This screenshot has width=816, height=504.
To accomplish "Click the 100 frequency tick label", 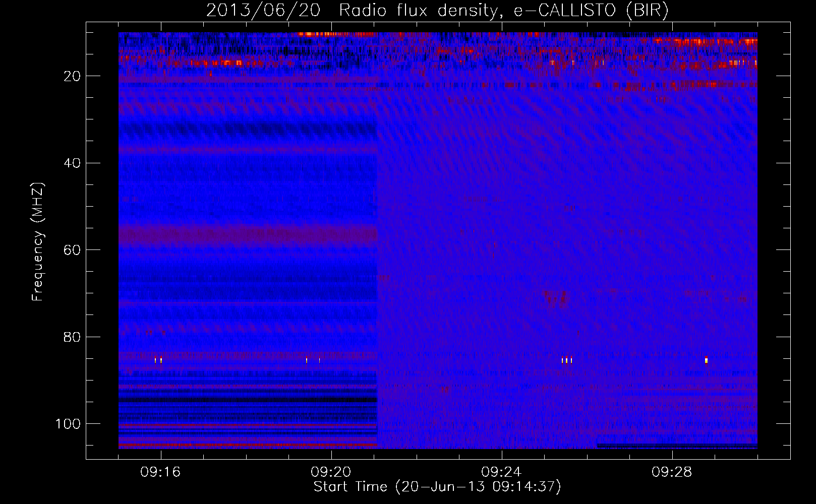I will [68, 424].
